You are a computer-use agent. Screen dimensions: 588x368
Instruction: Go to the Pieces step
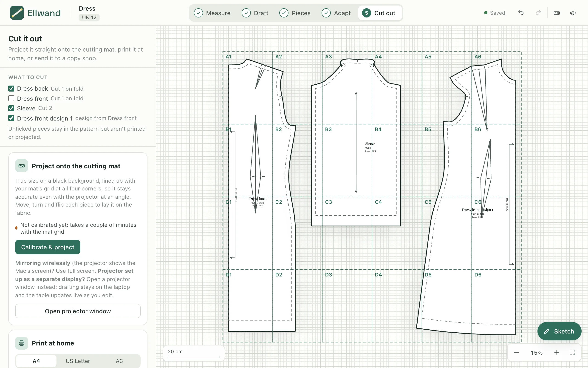tap(295, 13)
